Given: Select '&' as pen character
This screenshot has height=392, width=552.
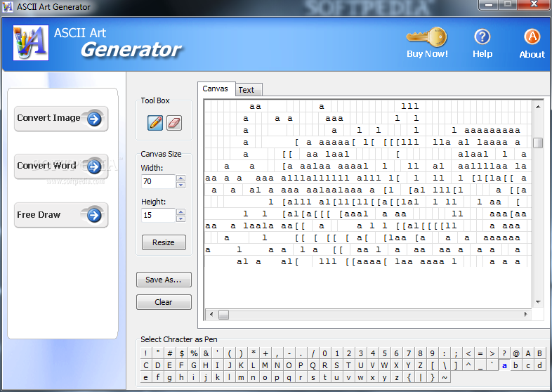Looking at the screenshot, I should 206,353.
